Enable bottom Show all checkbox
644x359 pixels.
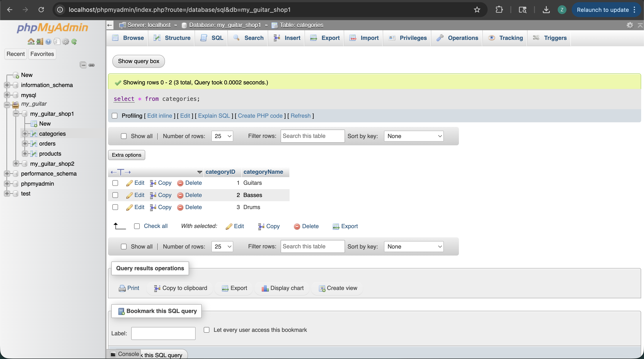click(124, 246)
